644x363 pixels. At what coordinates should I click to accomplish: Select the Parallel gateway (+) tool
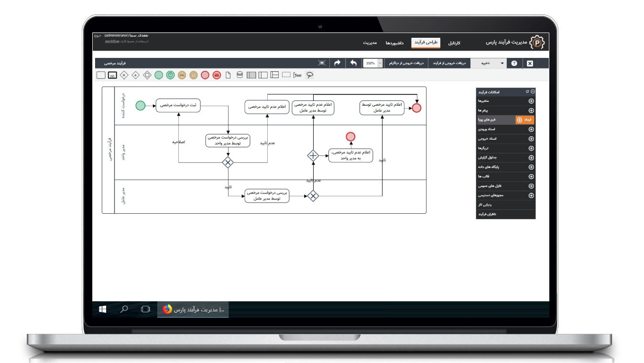(135, 75)
